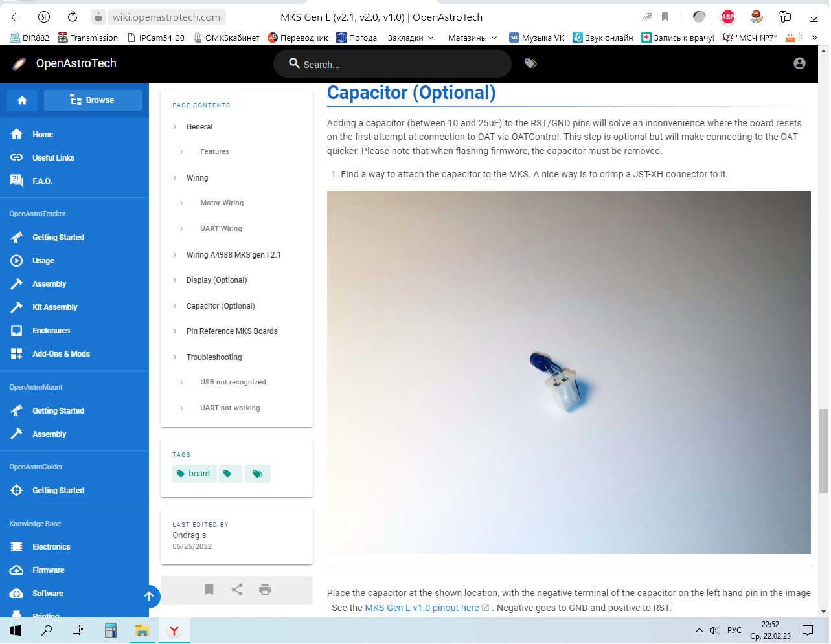The height and width of the screenshot is (644, 831).
Task: Open the ABP ad blocker extension
Action: (x=728, y=17)
